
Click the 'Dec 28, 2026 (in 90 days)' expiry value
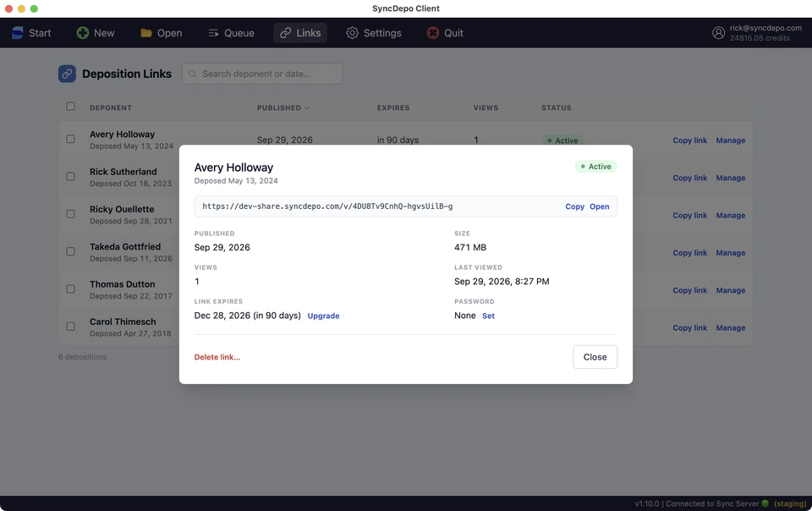click(248, 316)
